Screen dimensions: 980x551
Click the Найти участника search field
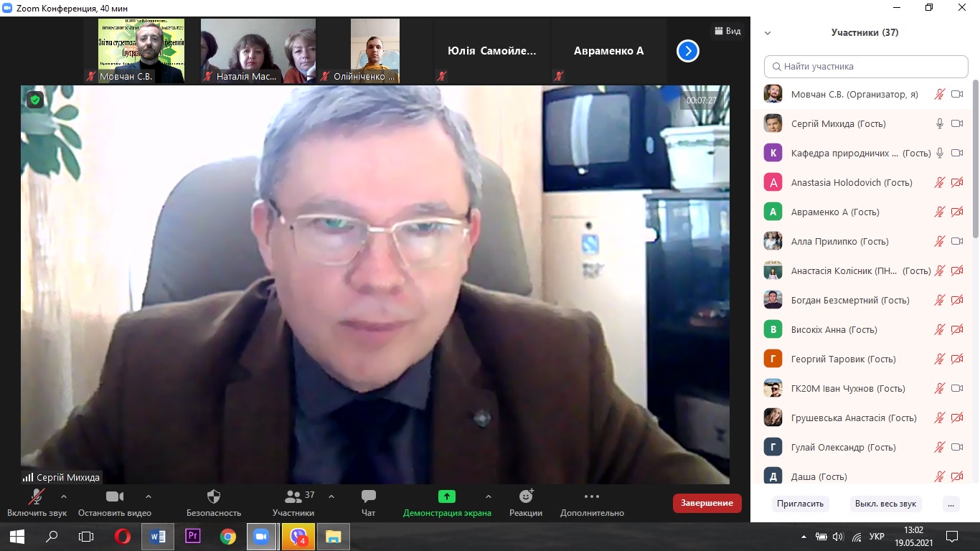(x=866, y=67)
